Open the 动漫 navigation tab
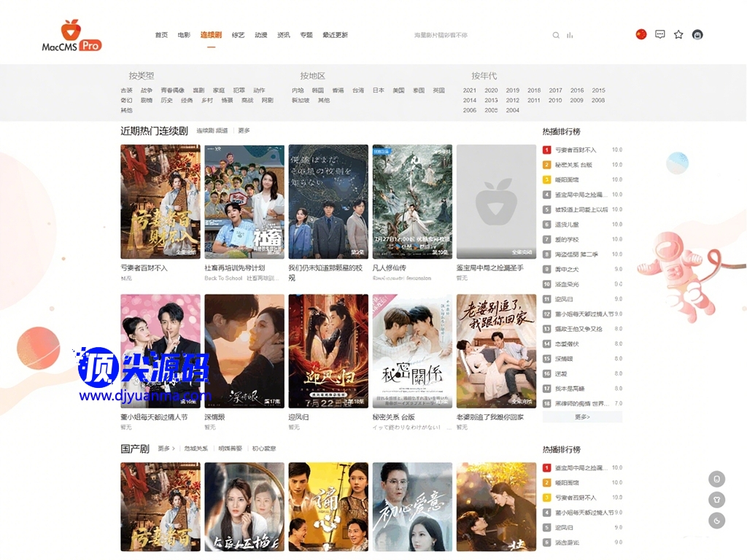 pyautogui.click(x=261, y=35)
